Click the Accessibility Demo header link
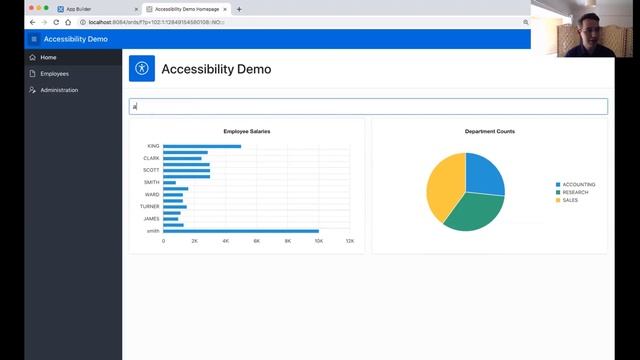This screenshot has width=640, height=360. (x=76, y=39)
